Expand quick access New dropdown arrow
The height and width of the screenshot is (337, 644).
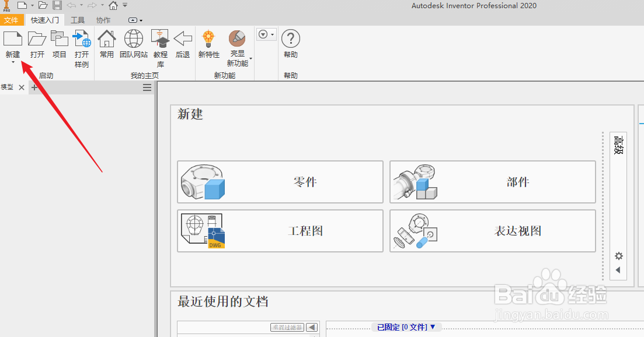(x=33, y=5)
